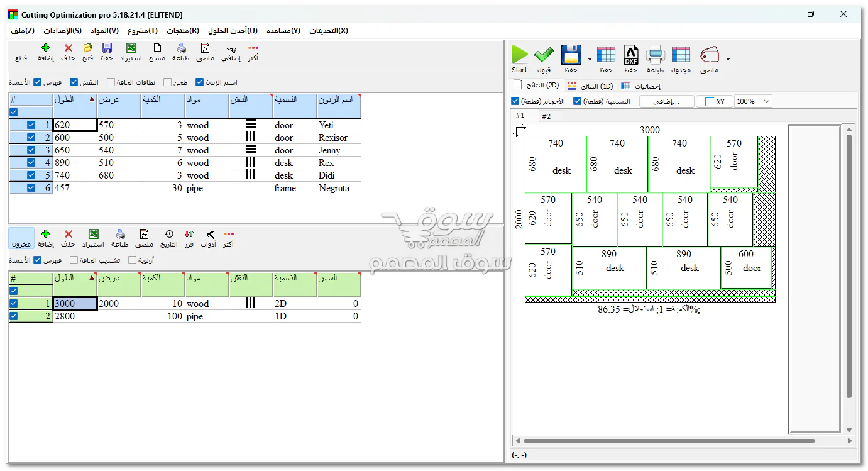868x471 pixels.
Task: Open the المواد (Materials) menu
Action: click(106, 30)
